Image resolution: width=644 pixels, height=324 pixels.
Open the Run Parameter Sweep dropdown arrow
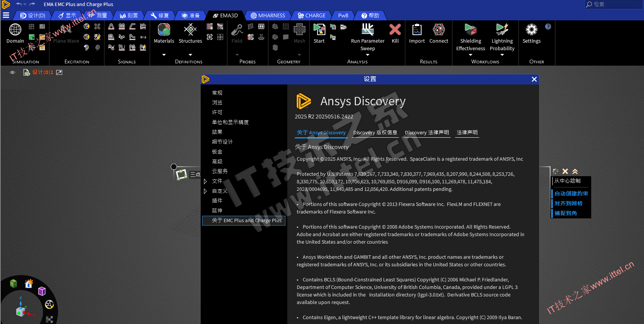pos(368,55)
